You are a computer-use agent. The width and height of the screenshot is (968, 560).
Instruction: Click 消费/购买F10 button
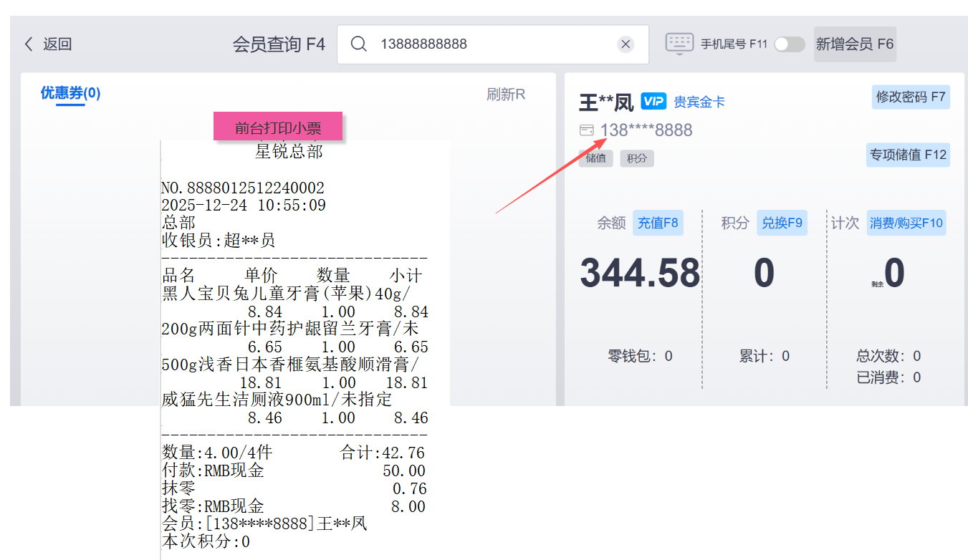906,223
